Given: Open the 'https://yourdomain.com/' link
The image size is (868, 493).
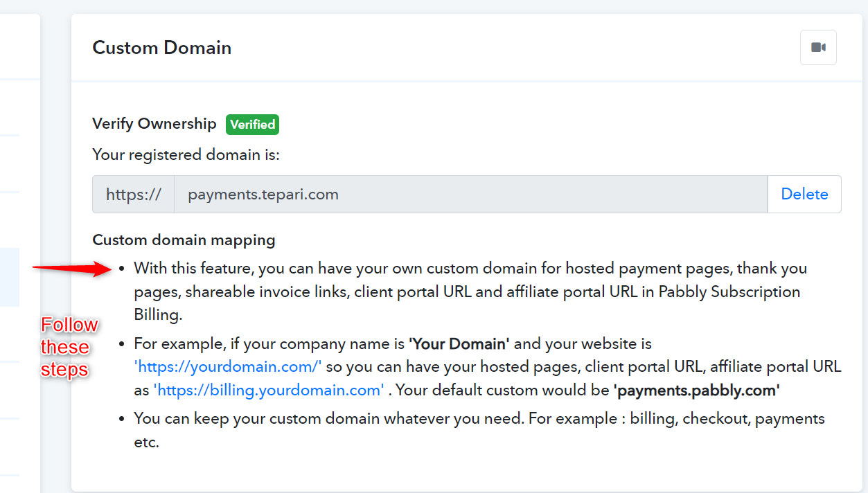Looking at the screenshot, I should click(228, 366).
